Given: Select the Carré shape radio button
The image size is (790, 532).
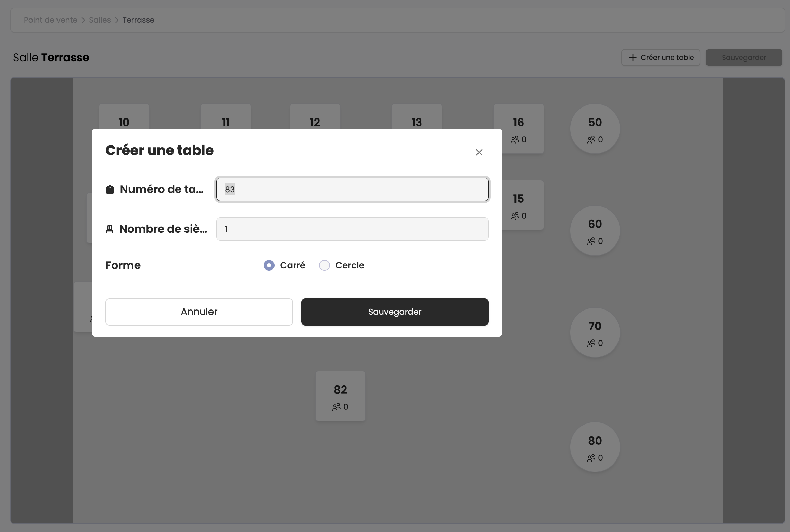Looking at the screenshot, I should 269,265.
